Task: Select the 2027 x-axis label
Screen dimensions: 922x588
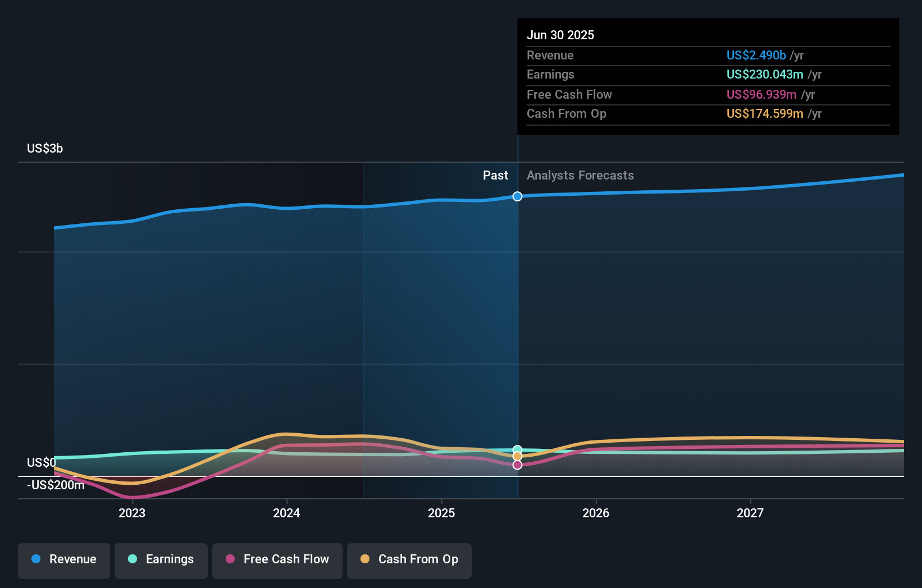Action: pos(750,513)
